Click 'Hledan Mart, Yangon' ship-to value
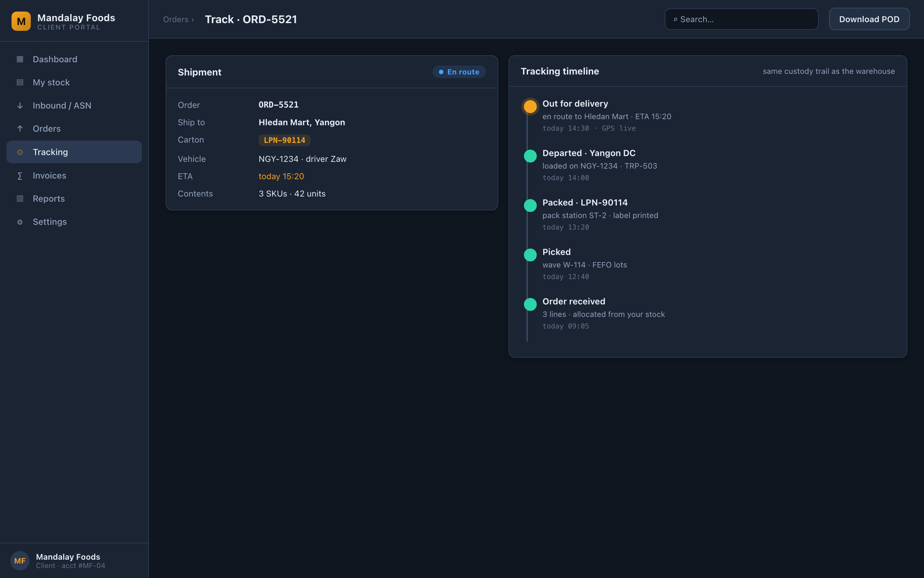Screen dimensions: 924x578 [x=302, y=122]
